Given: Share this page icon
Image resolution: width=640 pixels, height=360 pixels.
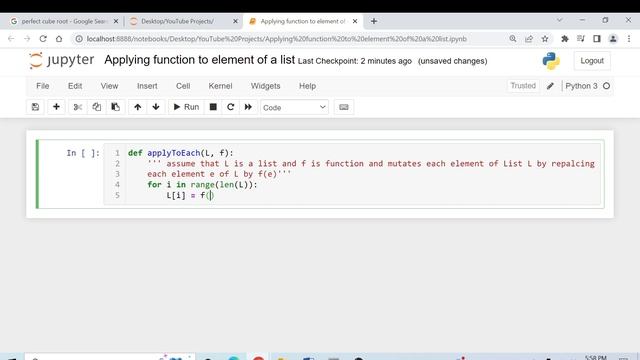Looking at the screenshot, I should tap(529, 39).
